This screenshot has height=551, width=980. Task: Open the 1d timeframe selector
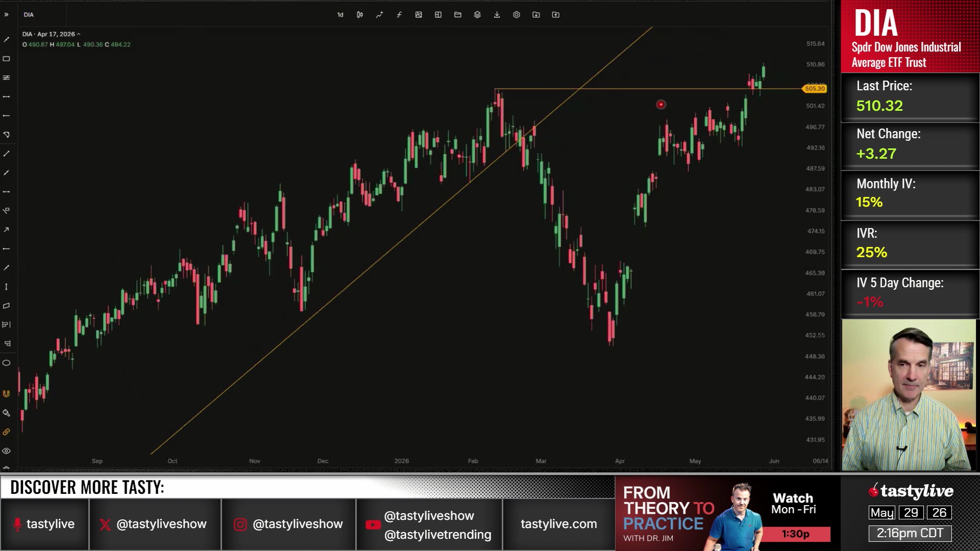[340, 15]
